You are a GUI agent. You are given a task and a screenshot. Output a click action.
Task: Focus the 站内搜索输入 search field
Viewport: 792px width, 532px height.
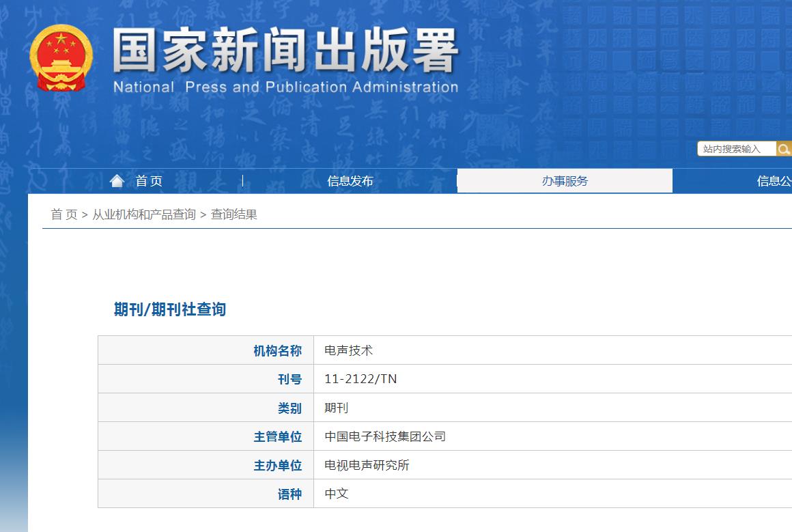(736, 149)
